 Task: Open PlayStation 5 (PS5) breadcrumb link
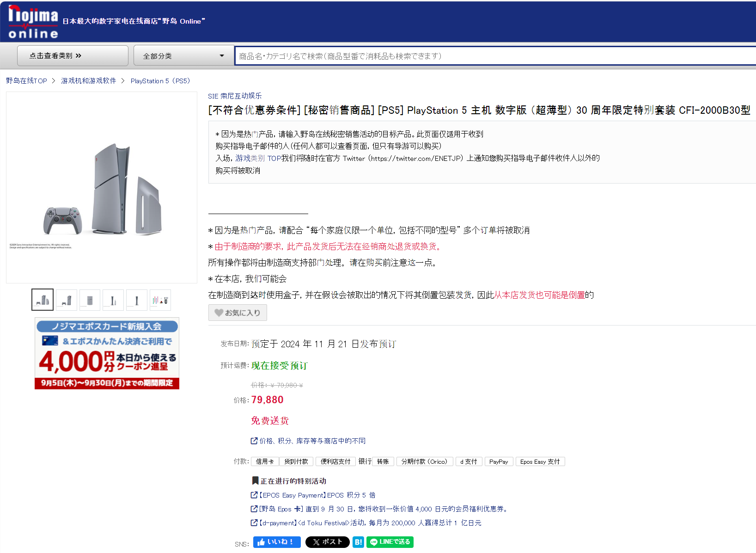pos(160,81)
